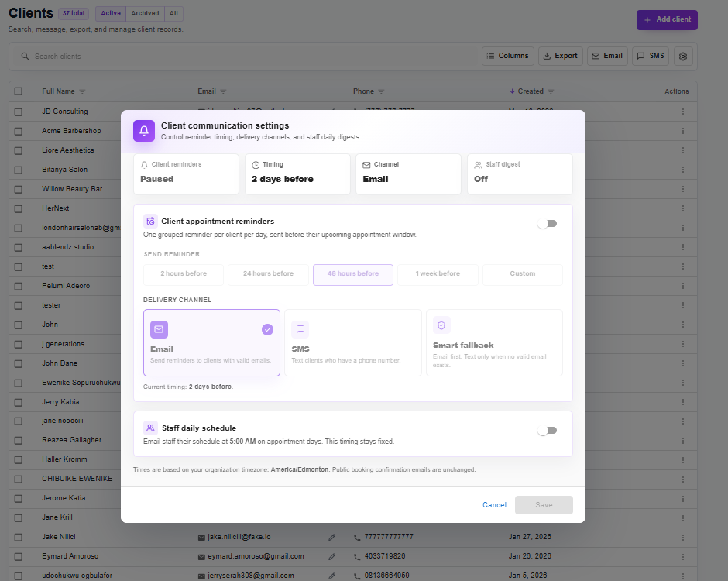This screenshot has width=728, height=581.
Task: Check the Pelumi Adeoro row checkbox
Action: coord(19,286)
